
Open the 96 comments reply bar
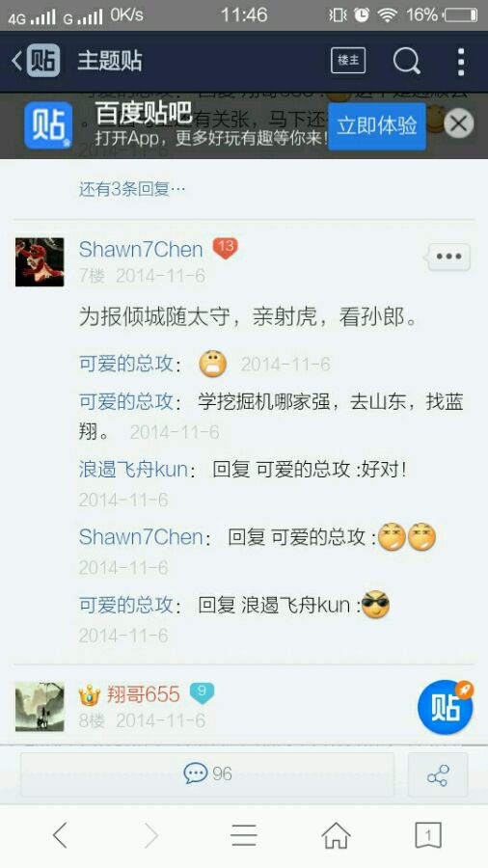[207, 773]
